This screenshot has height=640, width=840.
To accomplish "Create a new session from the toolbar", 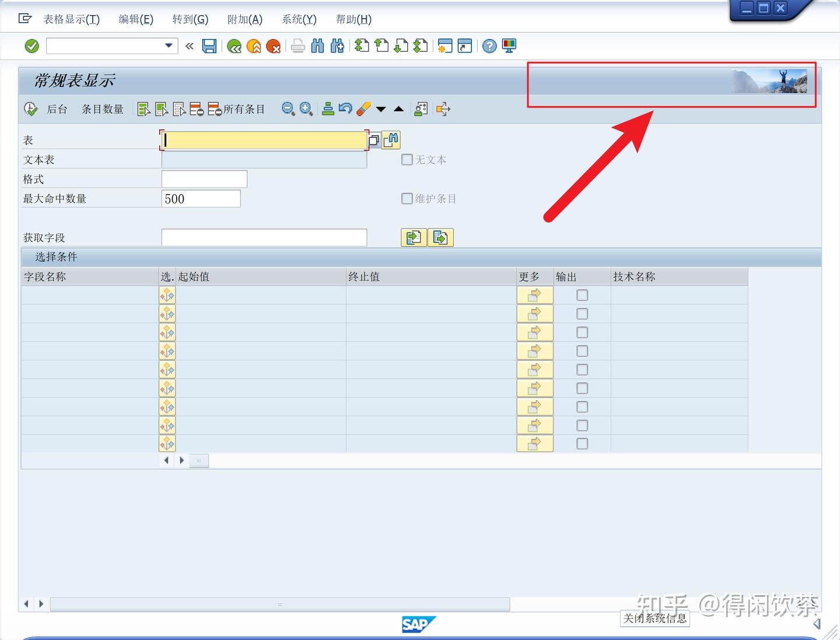I will 444,45.
